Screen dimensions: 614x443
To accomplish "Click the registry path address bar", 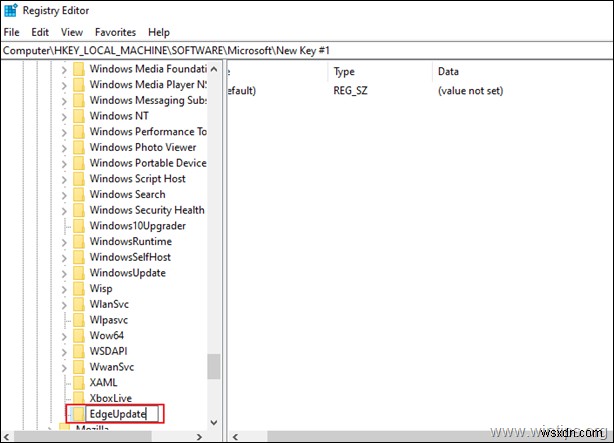I will coord(307,51).
